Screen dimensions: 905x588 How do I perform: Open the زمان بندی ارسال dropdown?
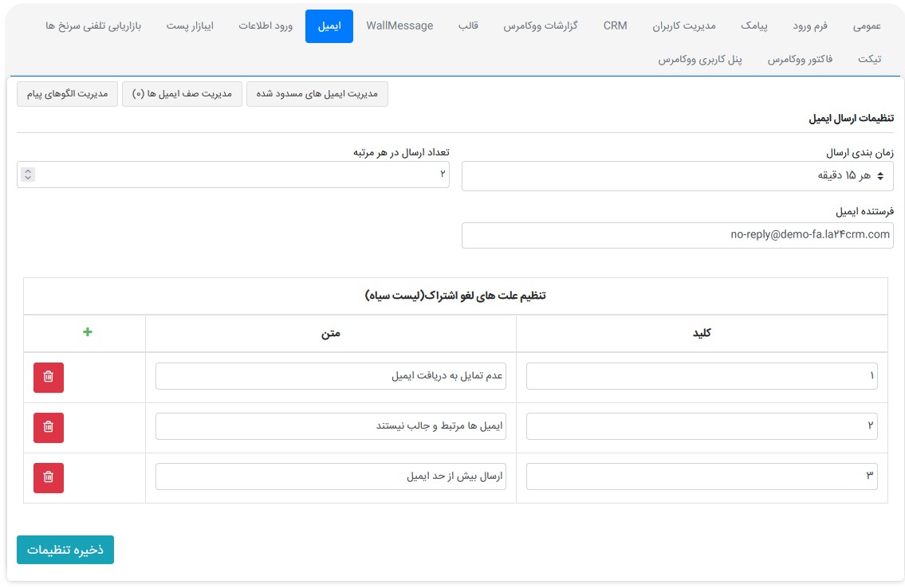(x=677, y=175)
